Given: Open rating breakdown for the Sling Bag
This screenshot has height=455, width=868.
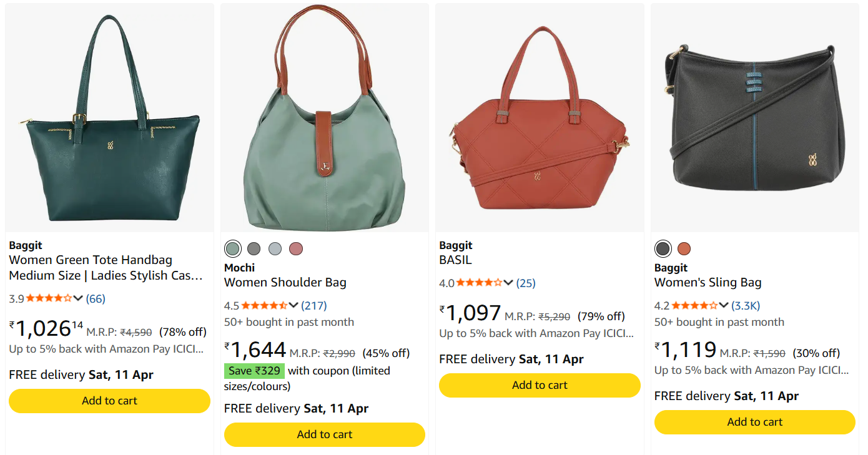Looking at the screenshot, I should coord(724,306).
